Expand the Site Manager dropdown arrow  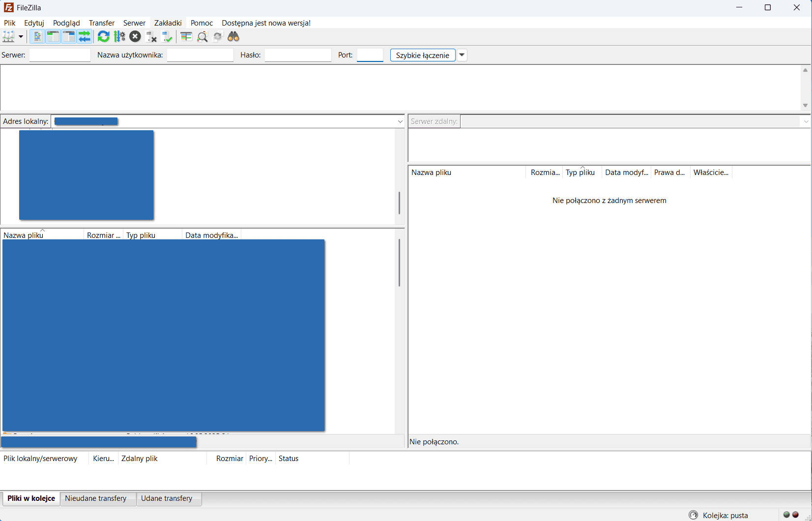21,36
